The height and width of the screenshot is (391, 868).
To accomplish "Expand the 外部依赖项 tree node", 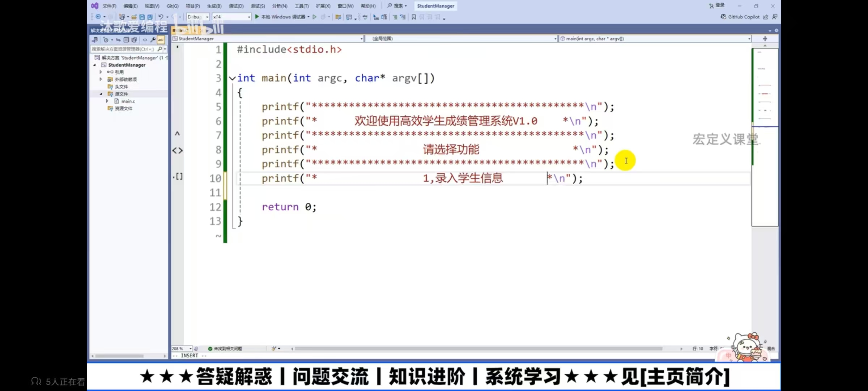I will click(x=101, y=79).
